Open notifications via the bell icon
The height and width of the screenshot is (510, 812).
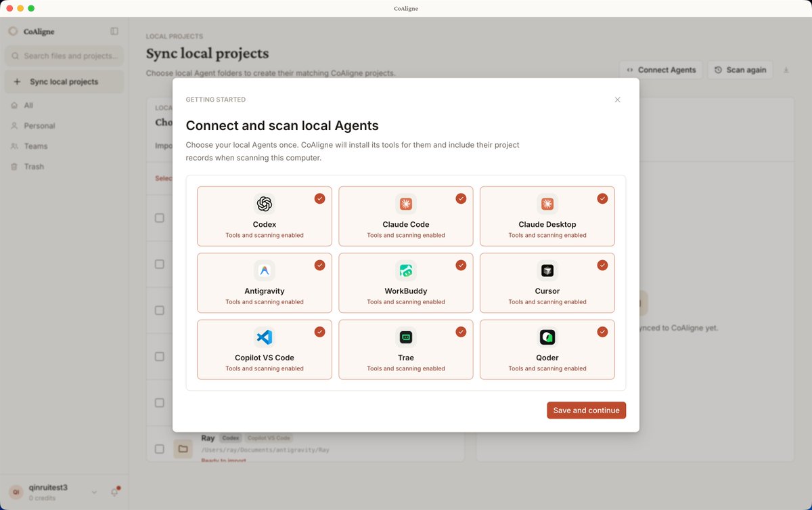[114, 492]
